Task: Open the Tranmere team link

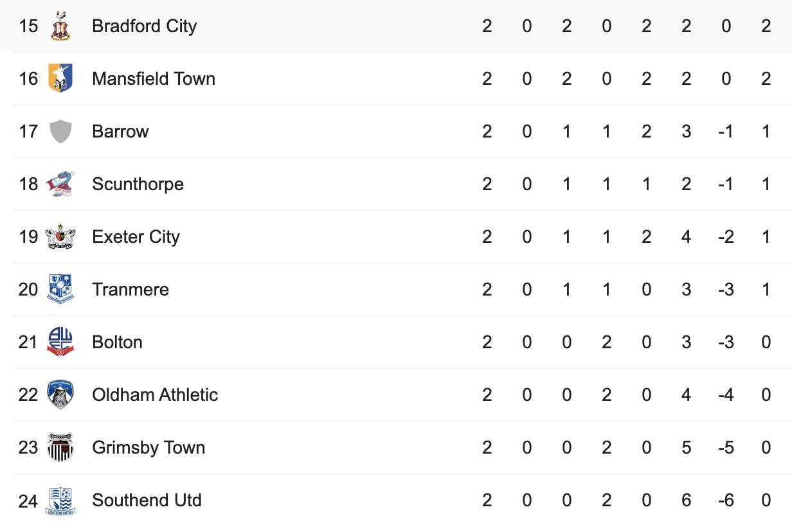Action: coord(130,290)
